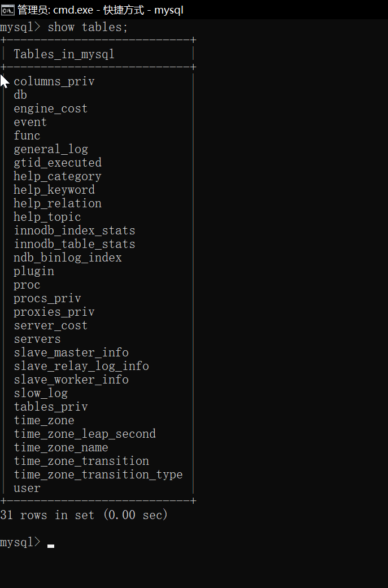Image resolution: width=388 pixels, height=588 pixels.
Task: Click the help_keyword table name
Action: pyautogui.click(x=54, y=190)
